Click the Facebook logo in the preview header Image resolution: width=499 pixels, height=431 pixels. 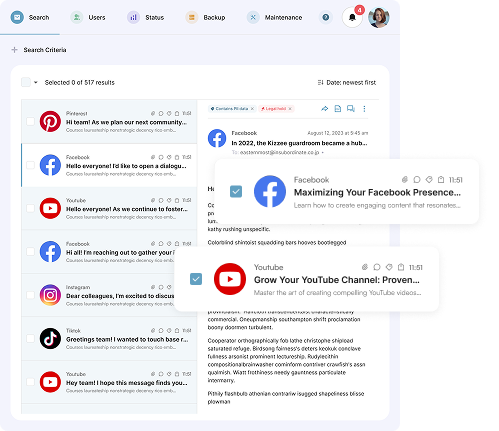click(x=217, y=138)
